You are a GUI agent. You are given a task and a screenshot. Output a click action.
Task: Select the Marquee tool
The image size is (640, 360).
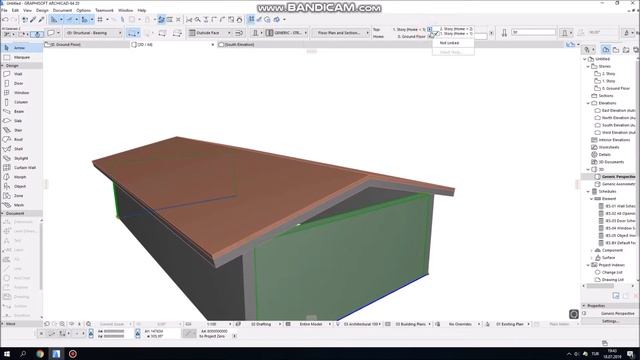[x=21, y=58]
